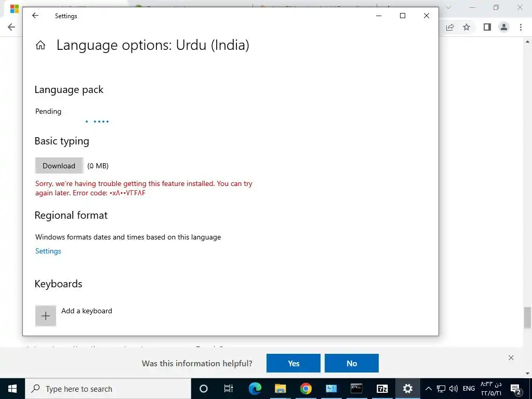Download Basic typing for Urdu

point(59,166)
